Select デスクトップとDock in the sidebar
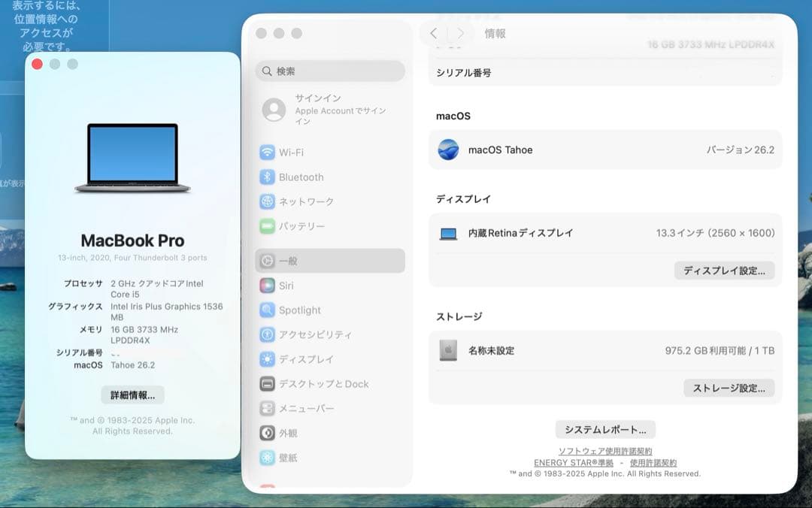Viewport: 812px width, 508px height. point(330,384)
